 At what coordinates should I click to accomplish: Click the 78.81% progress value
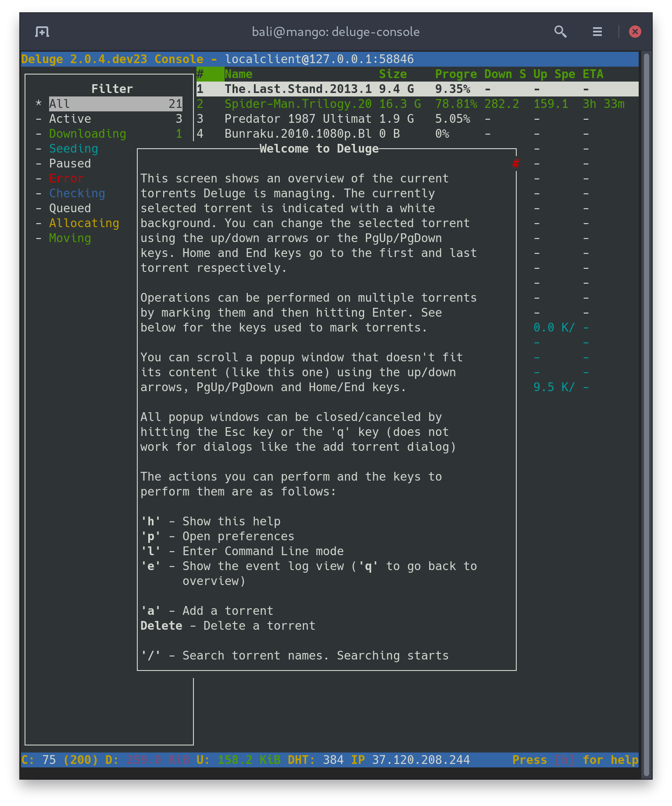[456, 104]
